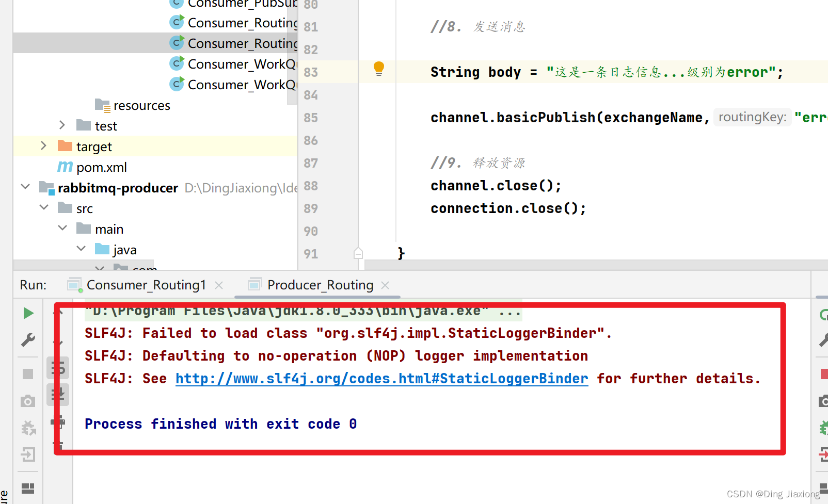
Task: Click the editor horizontal scrollbar
Action: (596, 265)
